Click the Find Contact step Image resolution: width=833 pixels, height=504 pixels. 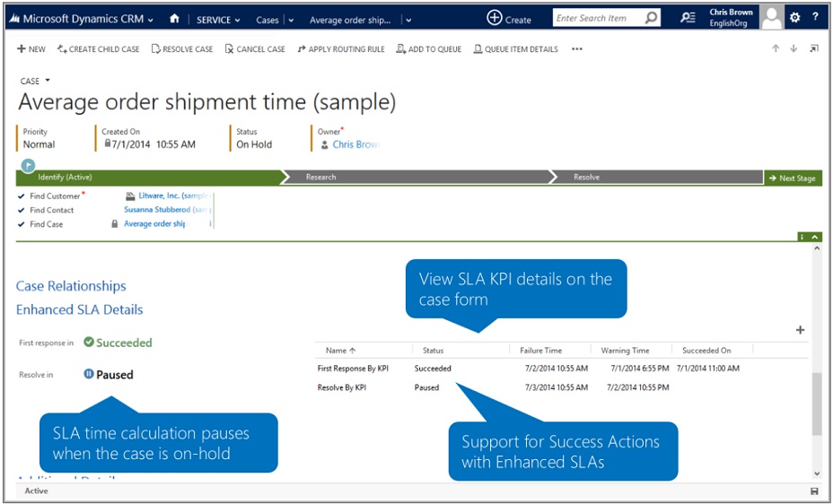[x=51, y=210]
